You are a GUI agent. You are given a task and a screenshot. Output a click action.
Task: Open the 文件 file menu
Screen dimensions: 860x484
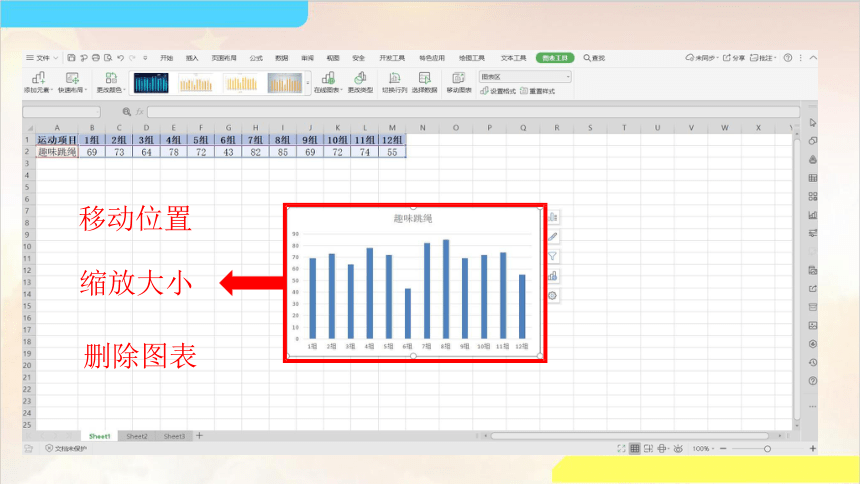(x=42, y=58)
